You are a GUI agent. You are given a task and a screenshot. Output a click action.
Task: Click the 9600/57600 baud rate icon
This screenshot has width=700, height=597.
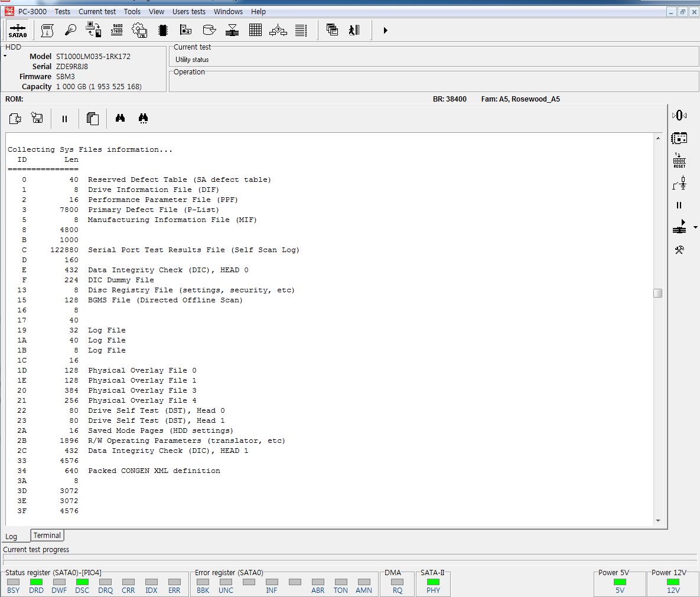(x=117, y=30)
